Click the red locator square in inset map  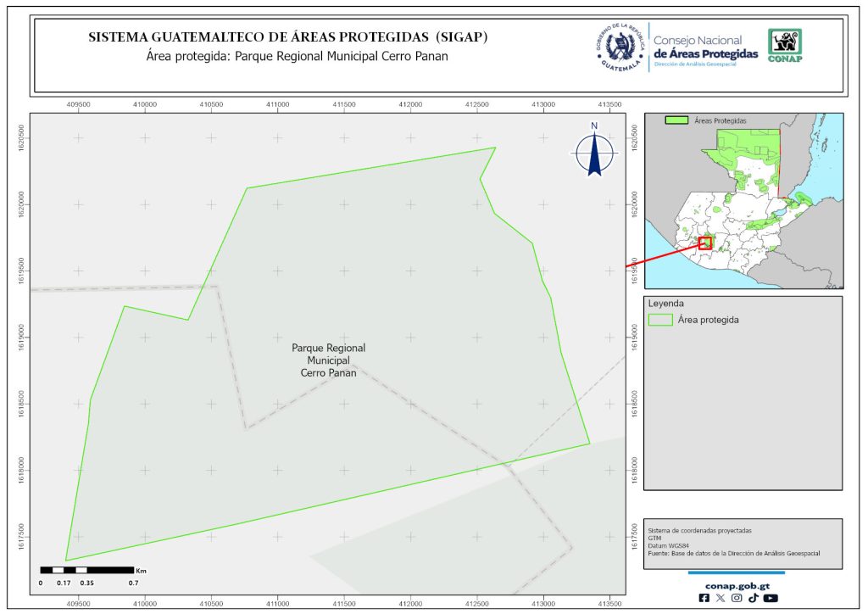[705, 243]
